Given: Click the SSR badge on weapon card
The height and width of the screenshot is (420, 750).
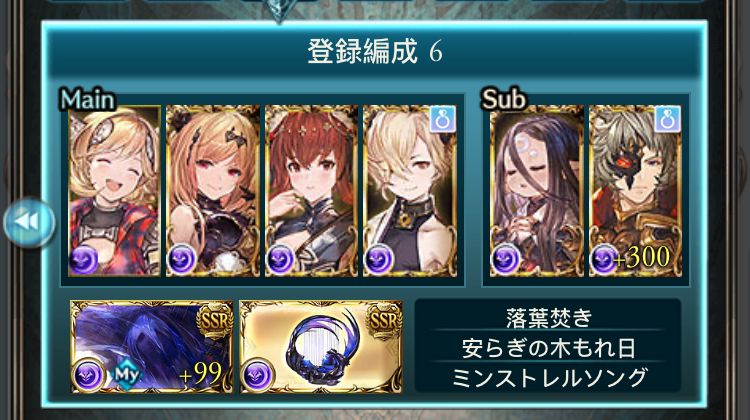Looking at the screenshot, I should pos(384,320).
